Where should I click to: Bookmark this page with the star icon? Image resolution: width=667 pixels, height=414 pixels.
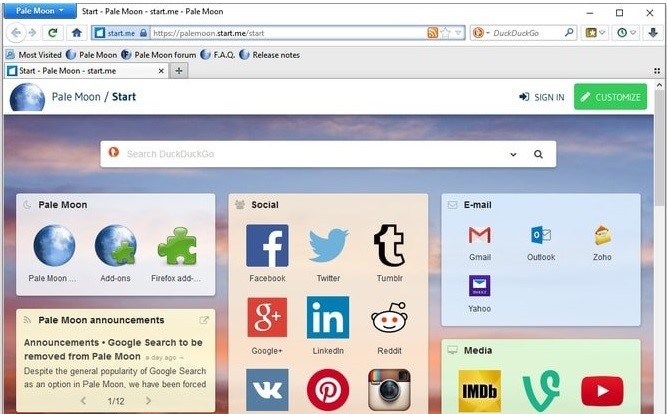(x=445, y=33)
